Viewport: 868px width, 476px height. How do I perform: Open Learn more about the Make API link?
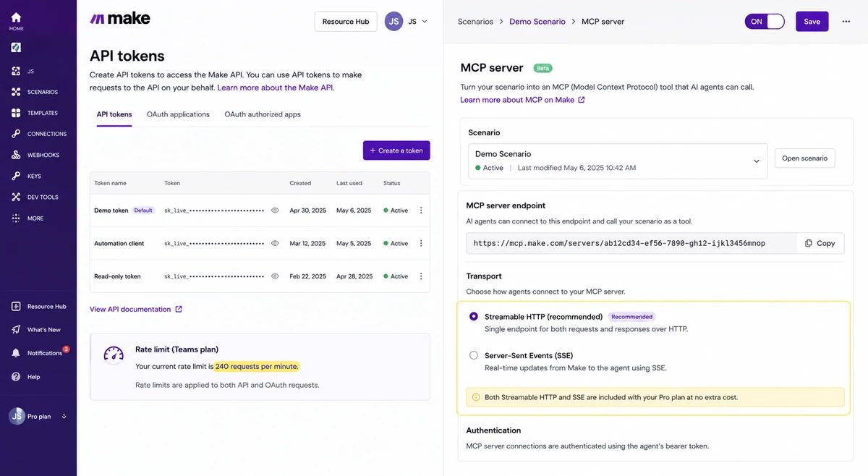[276, 88]
